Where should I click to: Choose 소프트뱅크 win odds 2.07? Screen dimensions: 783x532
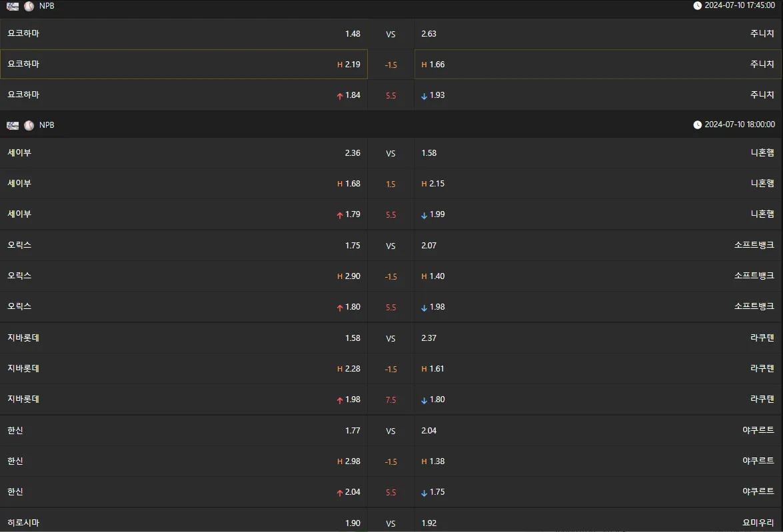point(598,245)
